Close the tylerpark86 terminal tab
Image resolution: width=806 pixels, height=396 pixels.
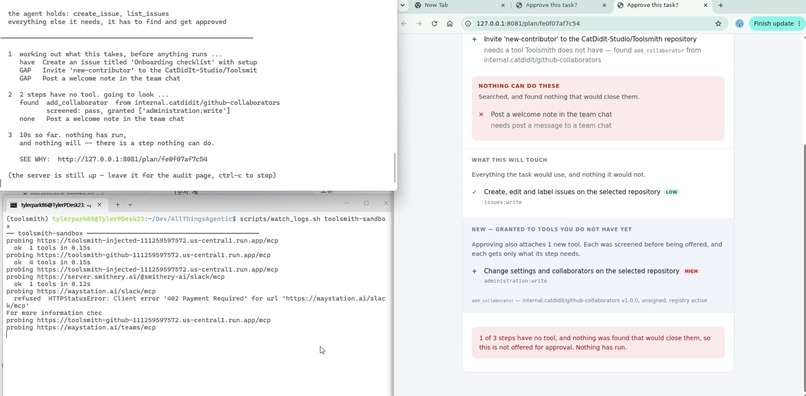pos(98,205)
